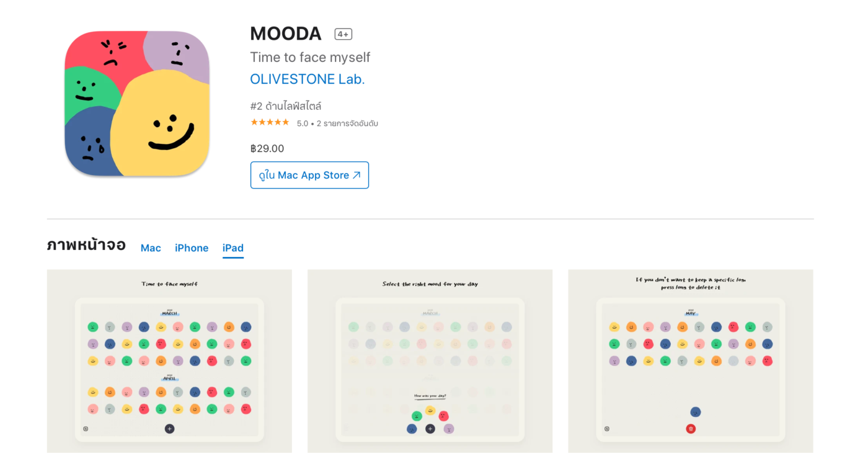The width and height of the screenshot is (868, 474).
Task: Click the MOODA app icon
Action: pyautogui.click(x=137, y=104)
